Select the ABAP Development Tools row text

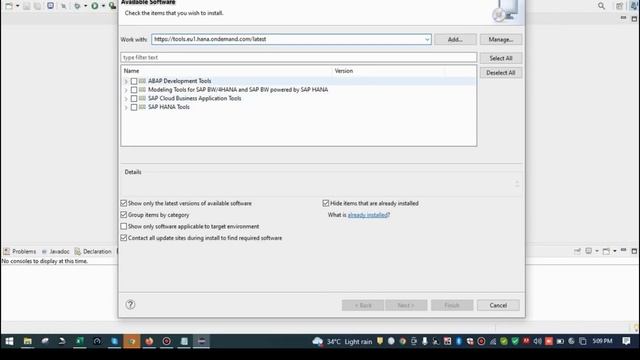180,81
